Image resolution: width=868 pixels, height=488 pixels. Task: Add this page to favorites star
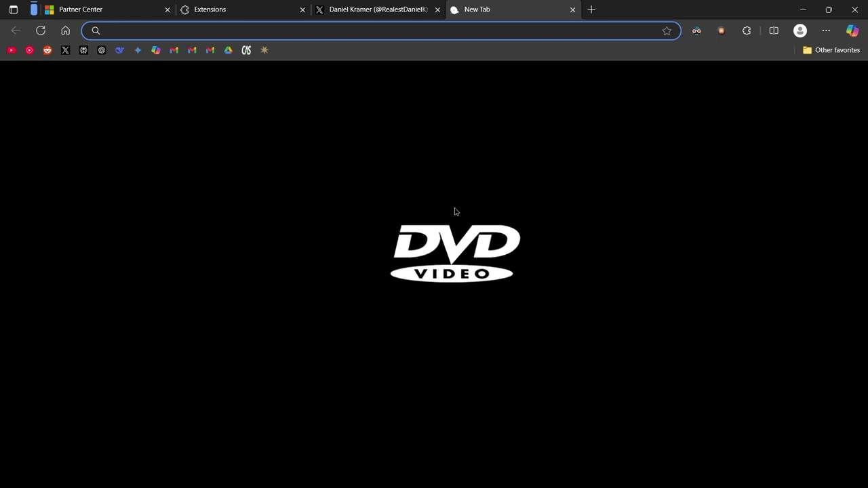(x=667, y=30)
